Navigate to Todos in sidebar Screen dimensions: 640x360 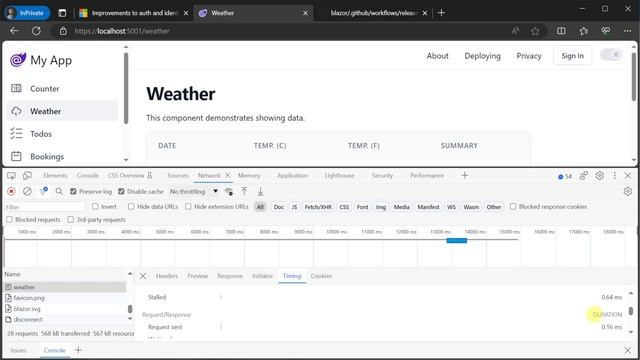[62, 134]
